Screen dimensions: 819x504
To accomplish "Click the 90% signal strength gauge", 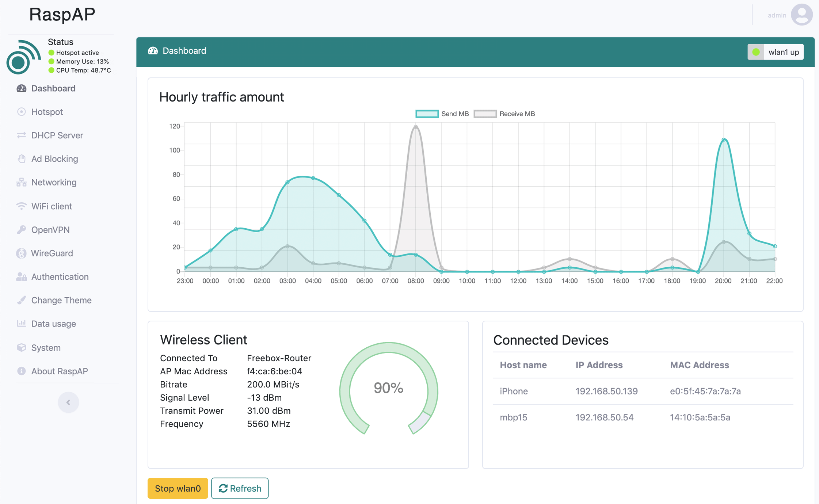I will [388, 388].
